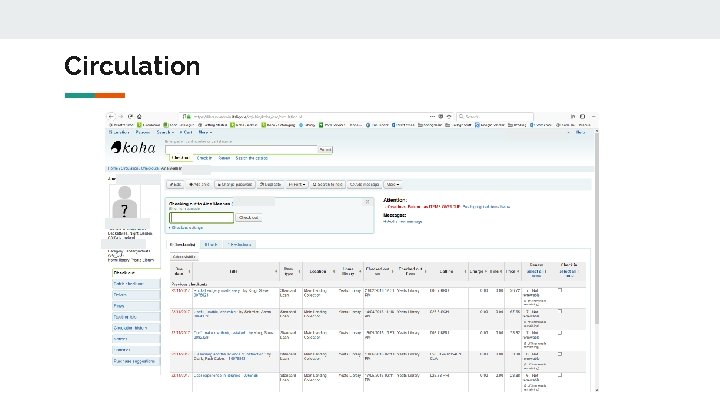The height and width of the screenshot is (405, 720).
Task: Open the Print dropdown in patron toolbar
Action: click(297, 185)
